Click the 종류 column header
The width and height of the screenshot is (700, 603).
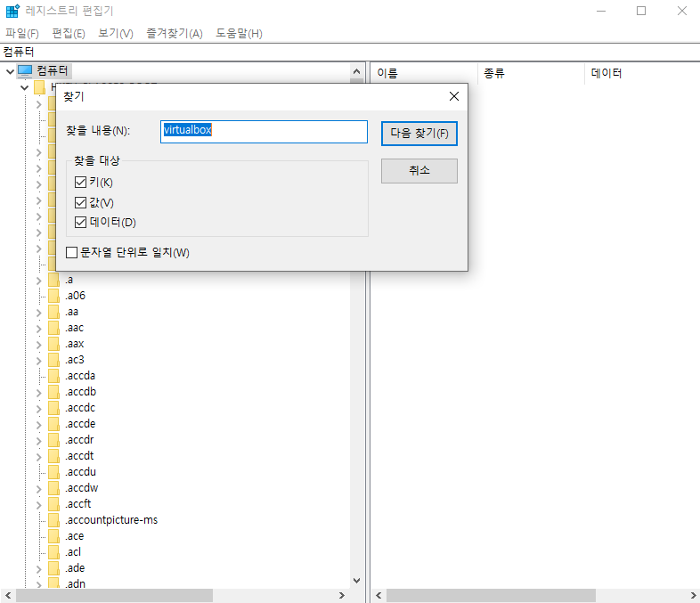pyautogui.click(x=532, y=73)
